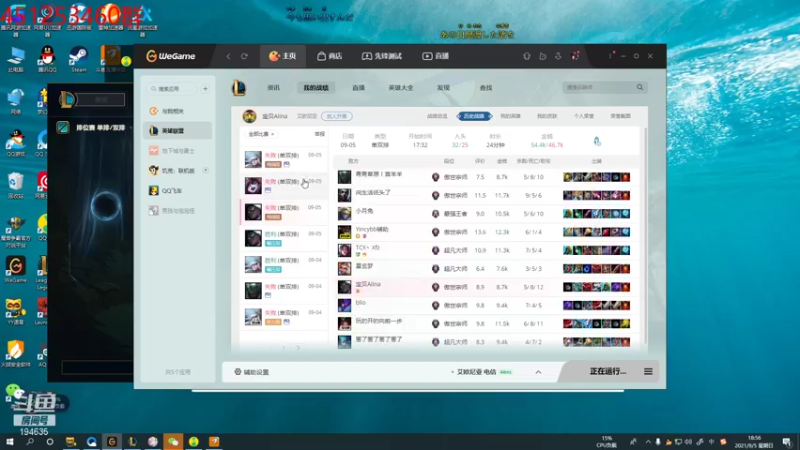Switch to the 我的战绩 tab
This screenshot has height=450, width=800.
point(316,88)
